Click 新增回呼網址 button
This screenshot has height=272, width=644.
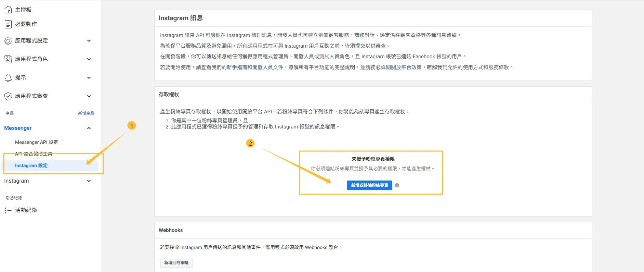pyautogui.click(x=176, y=263)
